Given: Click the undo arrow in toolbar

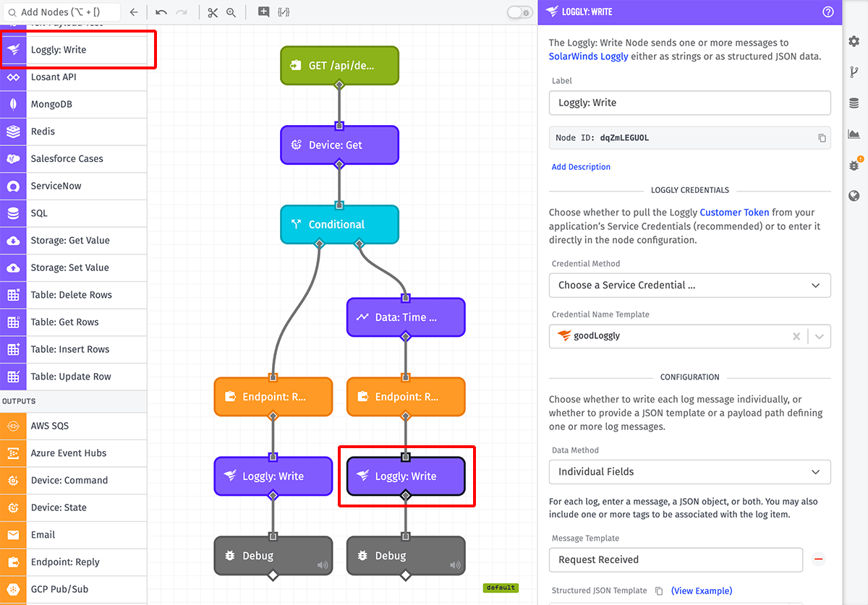Looking at the screenshot, I should [161, 12].
